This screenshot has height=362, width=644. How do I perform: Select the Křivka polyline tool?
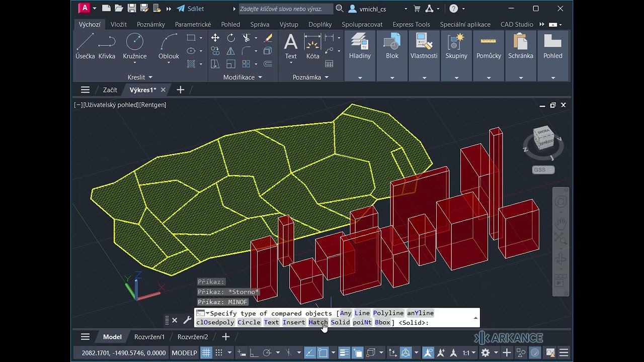(107, 47)
